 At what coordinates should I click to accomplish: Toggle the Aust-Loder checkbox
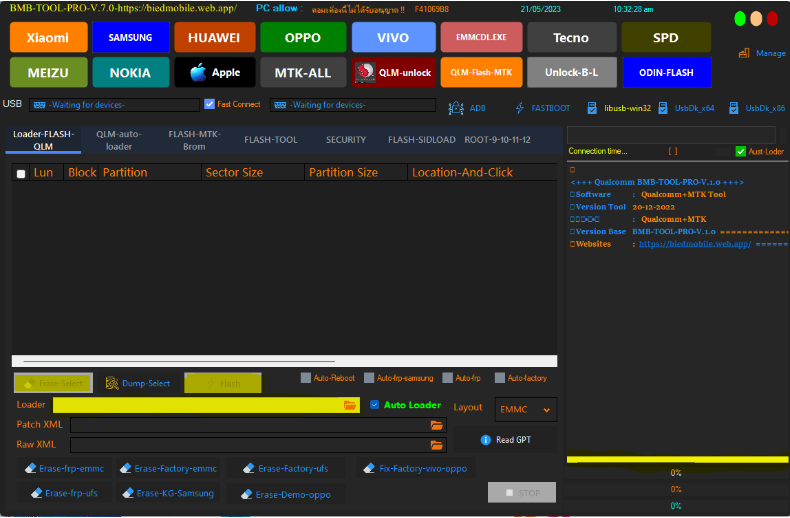[x=740, y=151]
